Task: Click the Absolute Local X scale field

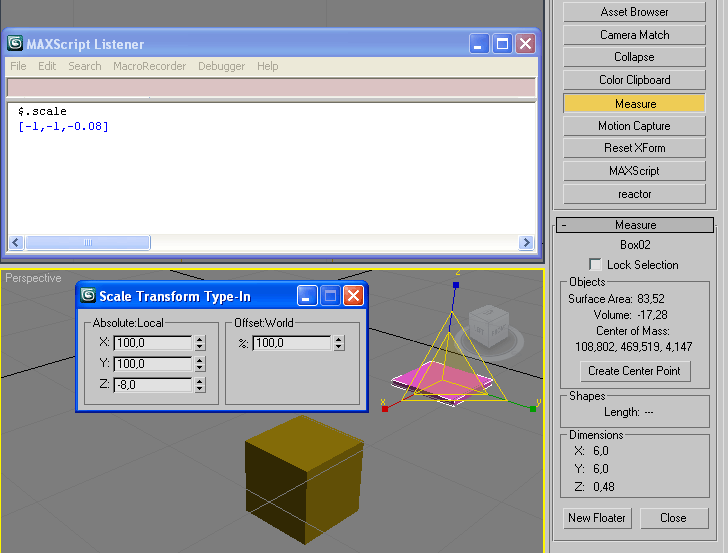Action: [x=152, y=343]
